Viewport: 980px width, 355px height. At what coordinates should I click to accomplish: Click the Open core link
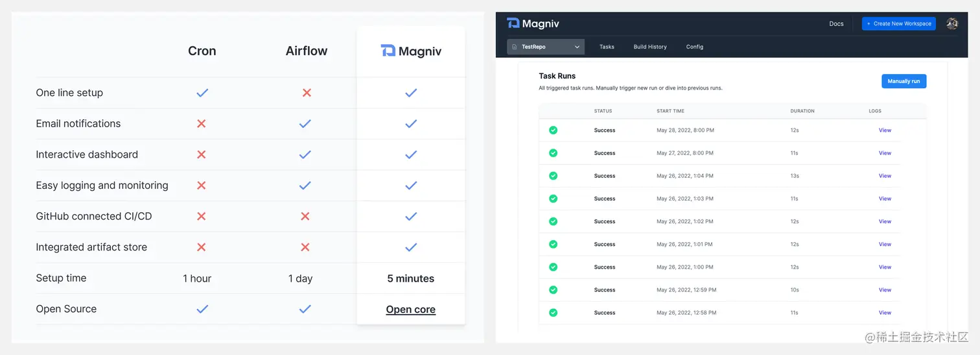pyautogui.click(x=411, y=310)
